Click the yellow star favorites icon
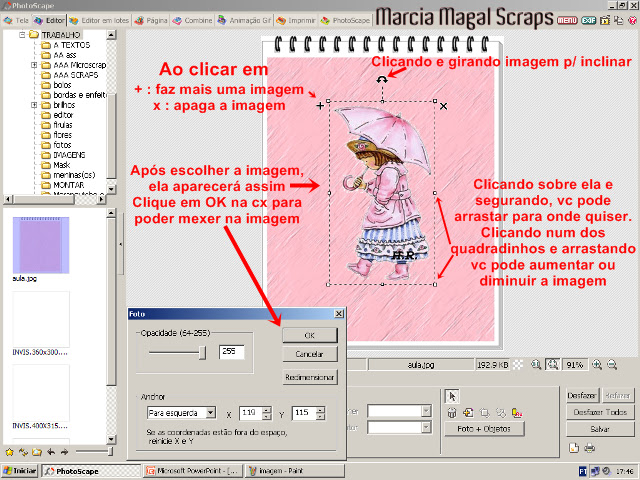640x480 pixels. 9,452
